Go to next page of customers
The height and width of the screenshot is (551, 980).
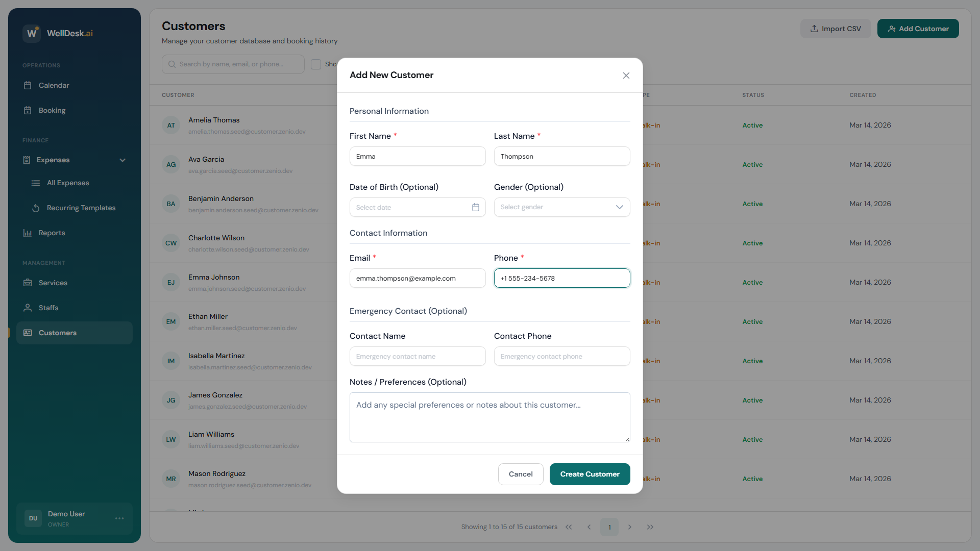pos(630,527)
